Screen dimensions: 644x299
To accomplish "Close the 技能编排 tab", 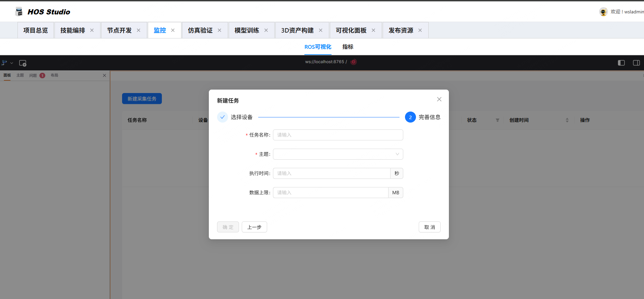I will [92, 30].
